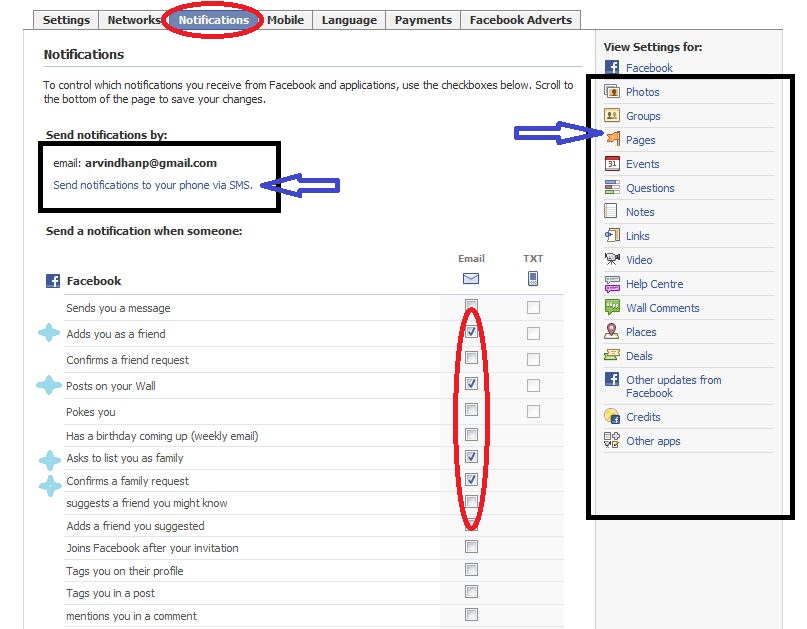Enable TXT for Posts on your Wall

click(x=533, y=386)
